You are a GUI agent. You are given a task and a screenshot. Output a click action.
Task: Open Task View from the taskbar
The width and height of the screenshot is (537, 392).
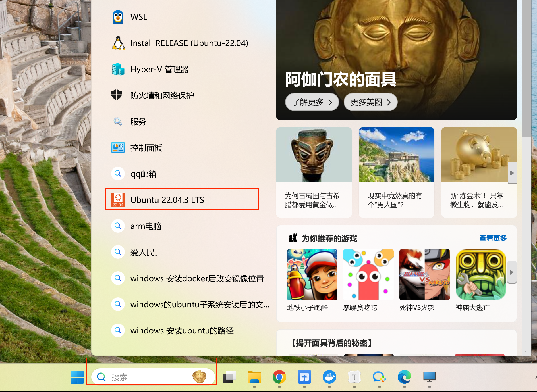(229, 377)
